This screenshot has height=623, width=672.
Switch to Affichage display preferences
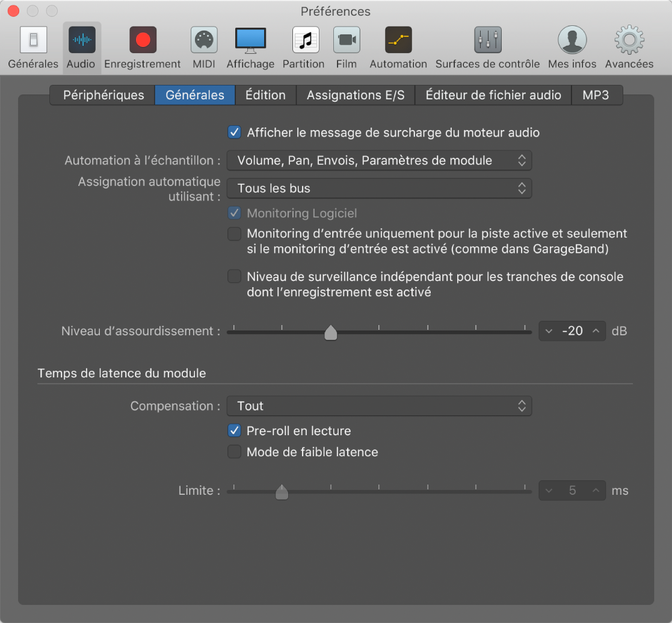(250, 48)
